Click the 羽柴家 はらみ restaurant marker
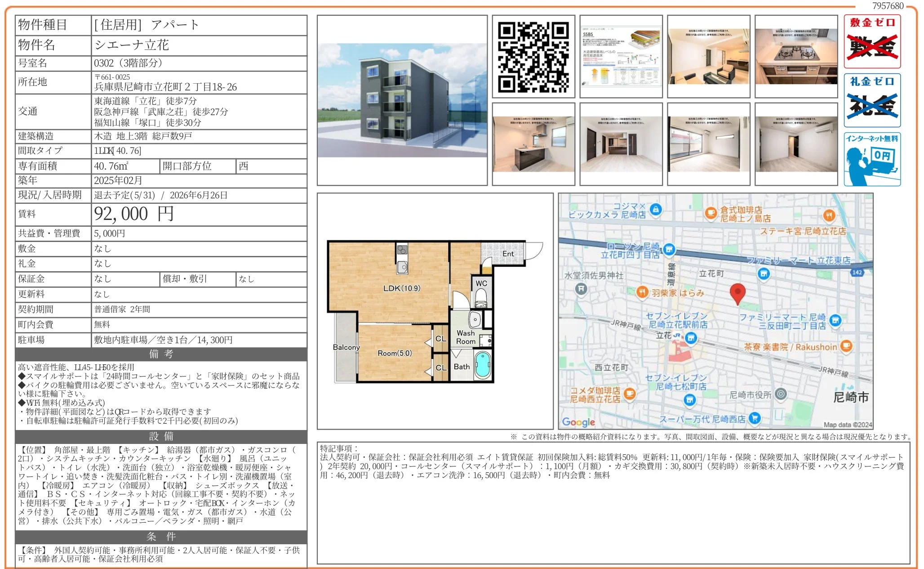Viewport: 924px width, 569px height. 642,292
